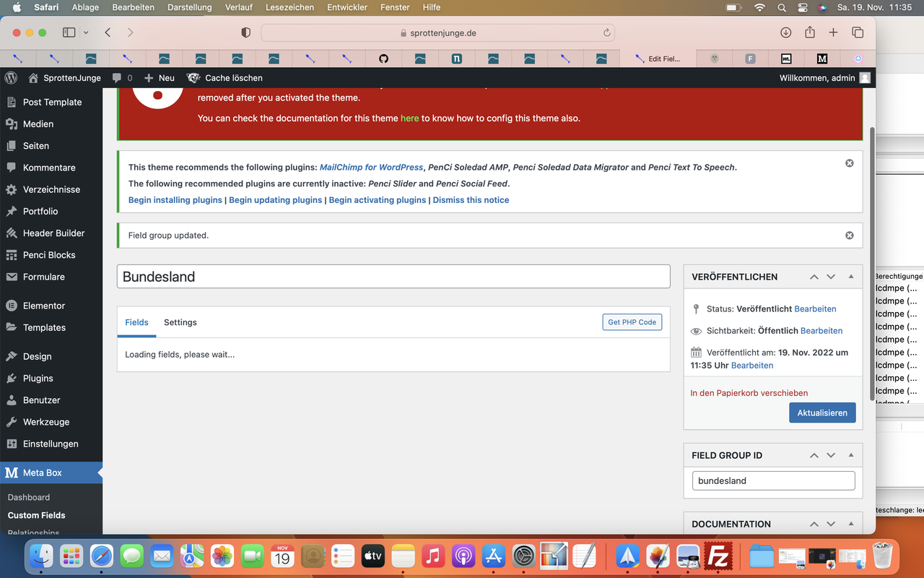Open the Entwickler menu
This screenshot has height=578, width=924.
346,7
